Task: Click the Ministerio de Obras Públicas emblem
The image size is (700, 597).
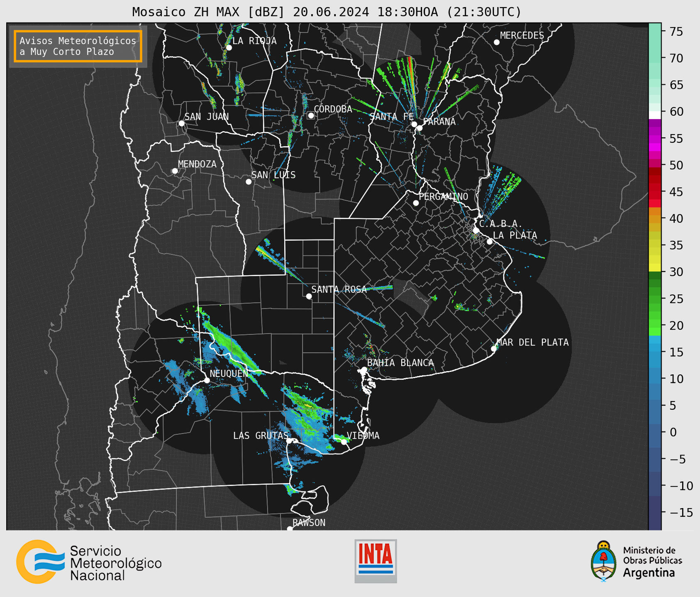Action: click(604, 561)
